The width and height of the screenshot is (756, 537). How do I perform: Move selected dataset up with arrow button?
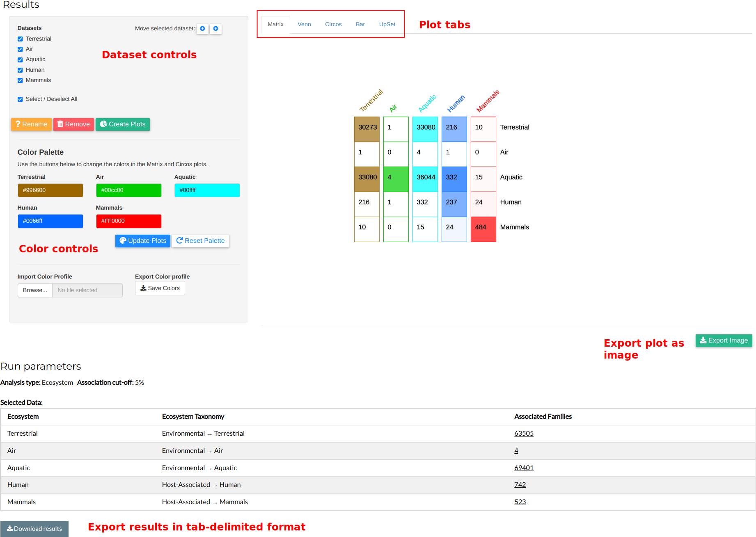click(202, 29)
